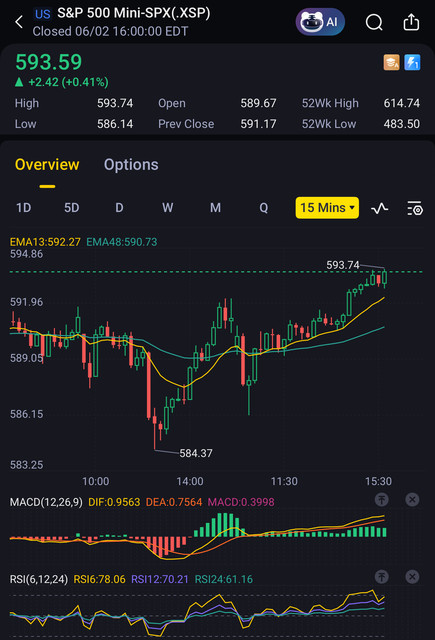Tap the 10:00 time axis label
This screenshot has height=640, width=435.
[95, 481]
